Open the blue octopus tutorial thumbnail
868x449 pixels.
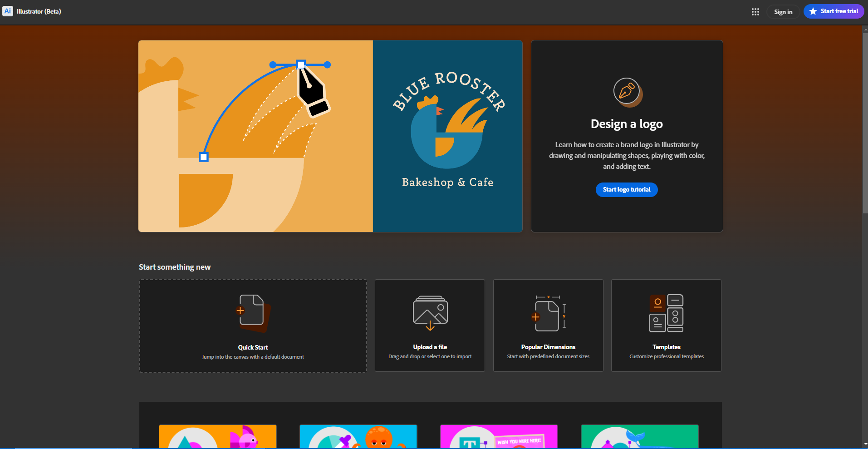pos(358,437)
